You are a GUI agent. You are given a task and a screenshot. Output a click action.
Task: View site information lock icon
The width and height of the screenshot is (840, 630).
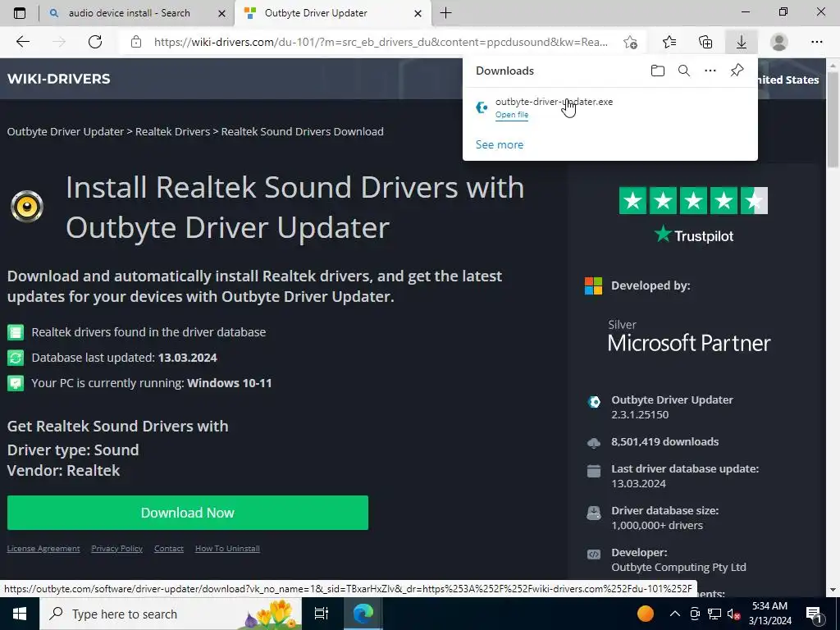tap(136, 42)
